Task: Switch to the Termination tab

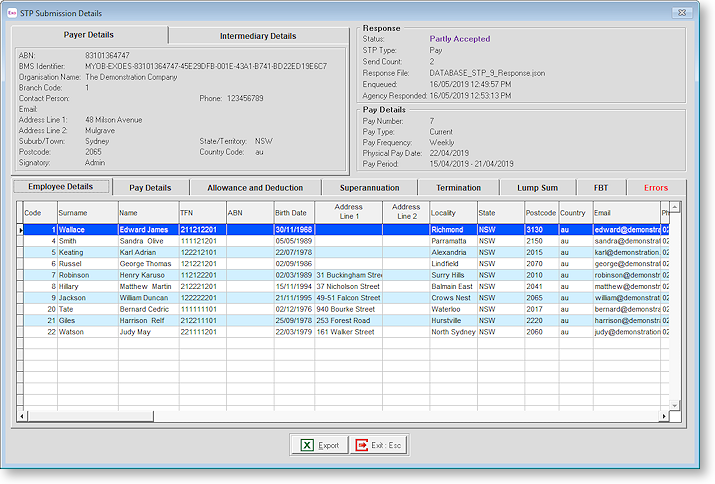Action: [458, 188]
